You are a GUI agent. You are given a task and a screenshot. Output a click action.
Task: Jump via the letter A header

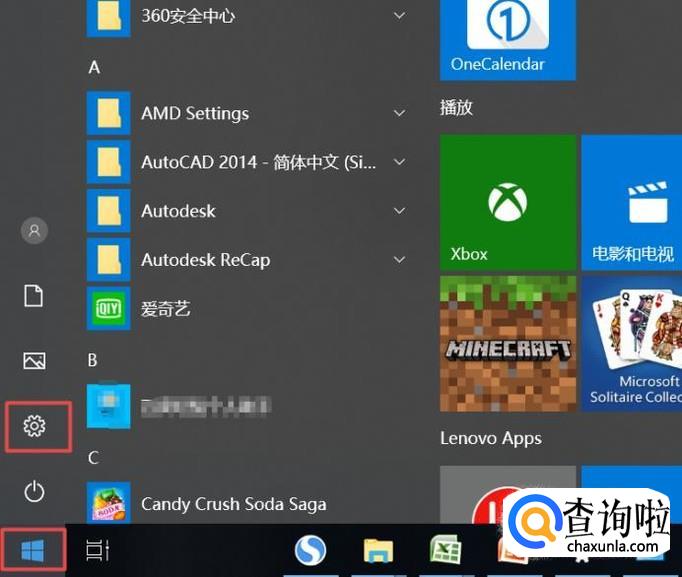click(x=94, y=67)
